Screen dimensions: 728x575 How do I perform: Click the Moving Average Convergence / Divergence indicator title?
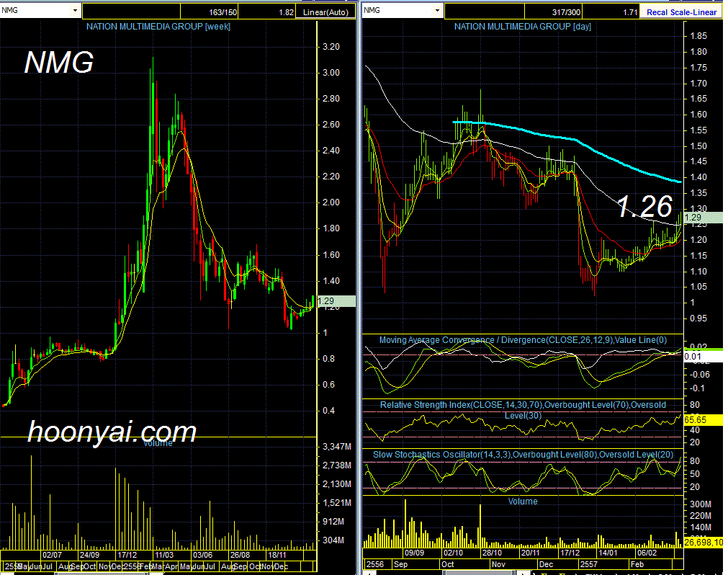click(x=523, y=340)
